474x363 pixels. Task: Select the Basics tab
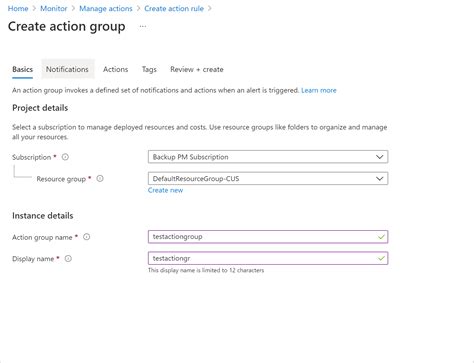point(22,69)
